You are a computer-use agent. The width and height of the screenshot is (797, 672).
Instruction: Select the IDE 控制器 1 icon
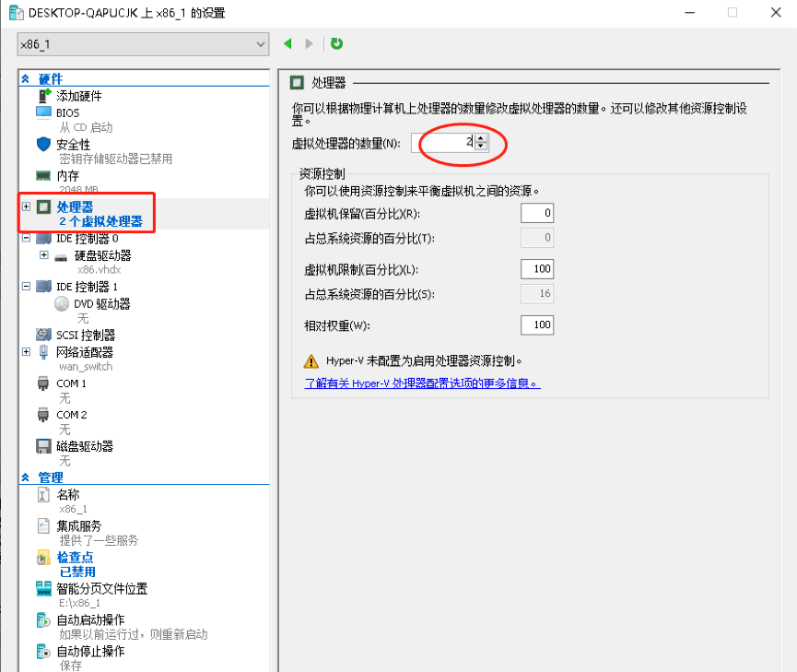tap(43, 287)
